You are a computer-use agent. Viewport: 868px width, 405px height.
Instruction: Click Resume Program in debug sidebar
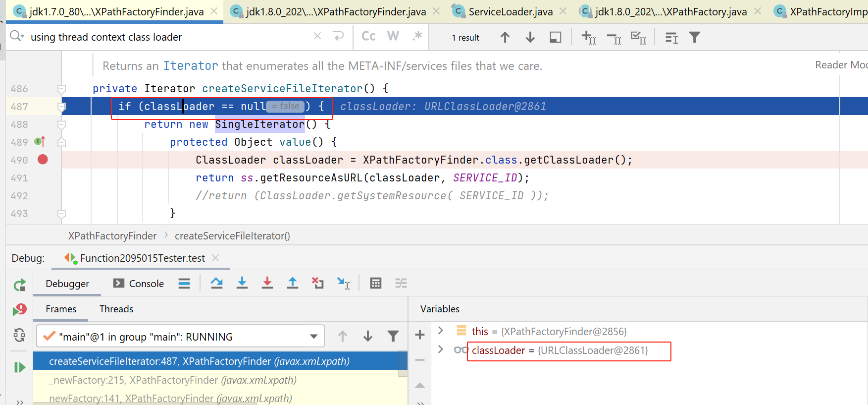[19, 367]
